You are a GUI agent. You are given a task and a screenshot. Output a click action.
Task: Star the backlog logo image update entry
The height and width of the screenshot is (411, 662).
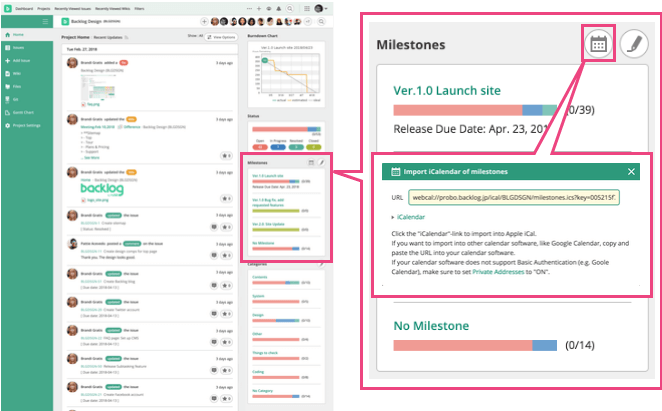(x=226, y=199)
